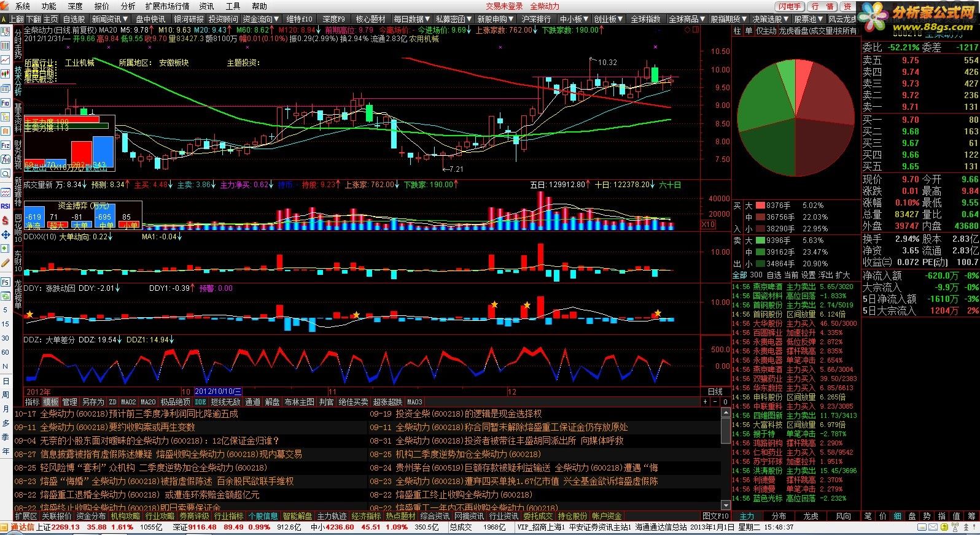Click the Fiz sidebar icon
The width and height of the screenshot is (980, 535).
point(6,145)
